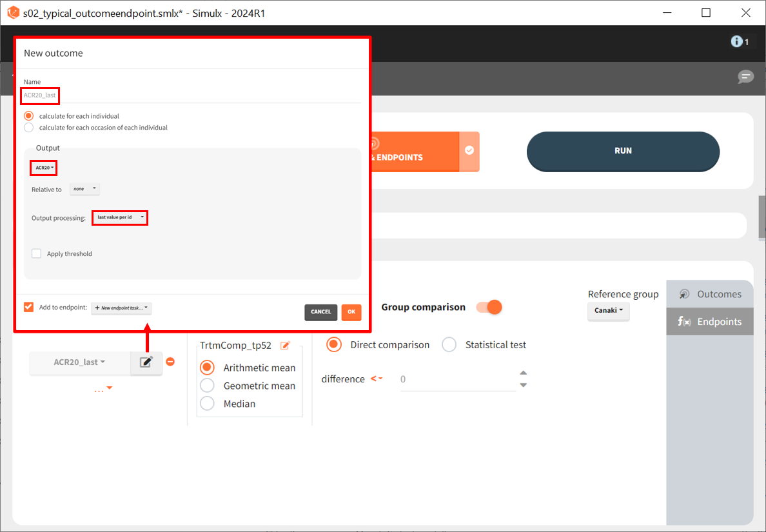Decrease difference value with down arrow
766x532 pixels.
(524, 385)
